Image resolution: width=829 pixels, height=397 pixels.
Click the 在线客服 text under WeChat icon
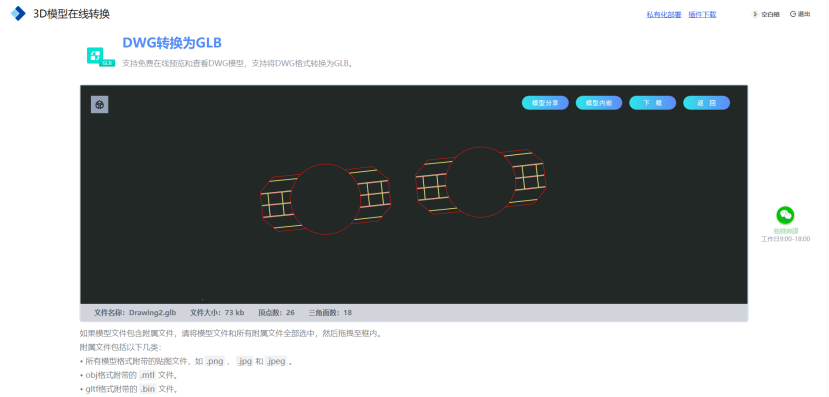click(x=786, y=231)
